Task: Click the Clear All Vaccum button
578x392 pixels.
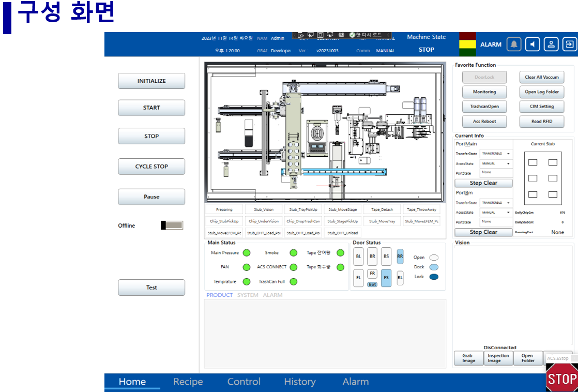Action: 541,78
